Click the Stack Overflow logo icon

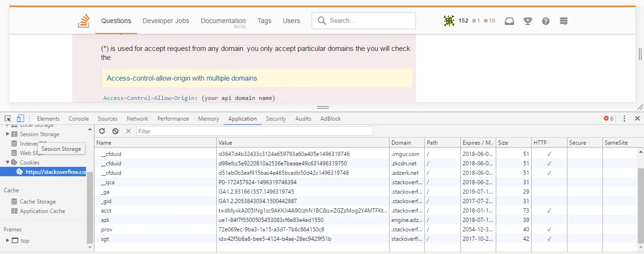pyautogui.click(x=84, y=21)
